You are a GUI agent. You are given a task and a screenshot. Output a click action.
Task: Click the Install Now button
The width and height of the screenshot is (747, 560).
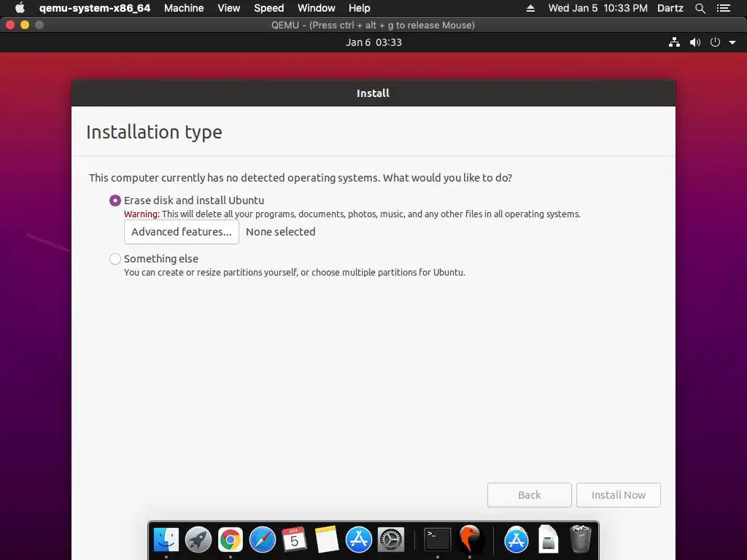[619, 495]
